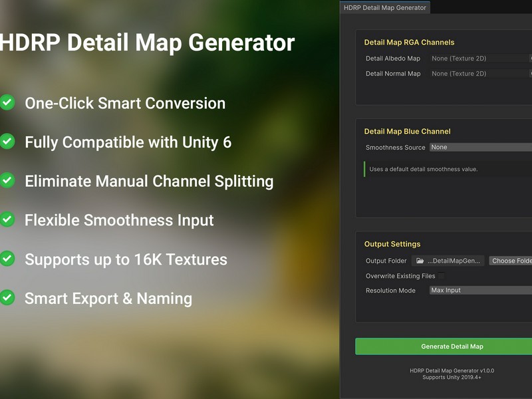Click the 'Supports up to 16K Textures' text
This screenshot has width=532, height=399.
126,259
